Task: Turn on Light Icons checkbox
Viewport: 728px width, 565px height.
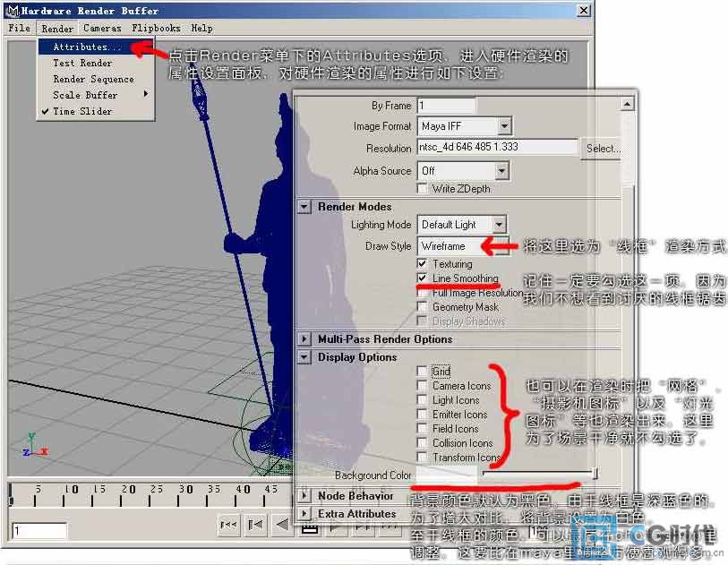Action: click(x=422, y=399)
